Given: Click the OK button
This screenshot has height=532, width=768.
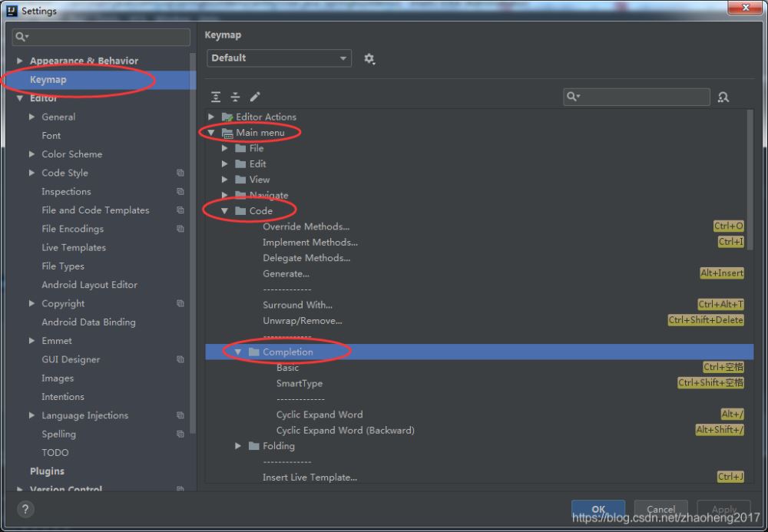Looking at the screenshot, I should 598,509.
